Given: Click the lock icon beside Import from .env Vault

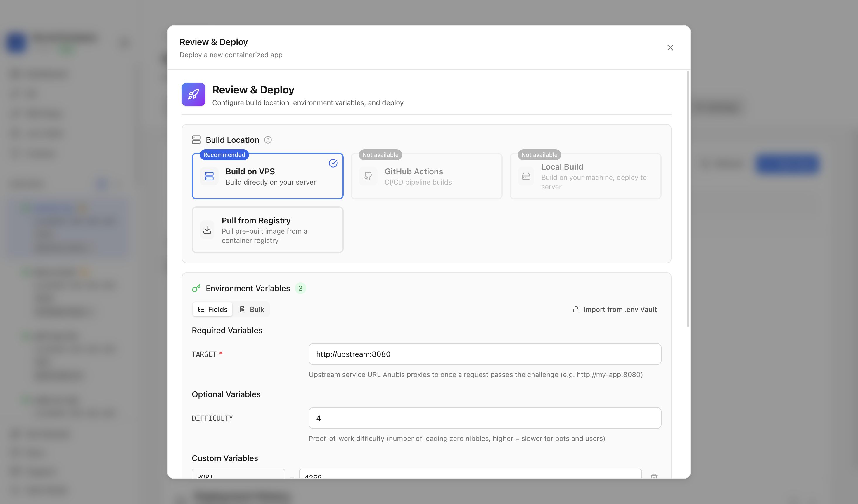Looking at the screenshot, I should 576,309.
